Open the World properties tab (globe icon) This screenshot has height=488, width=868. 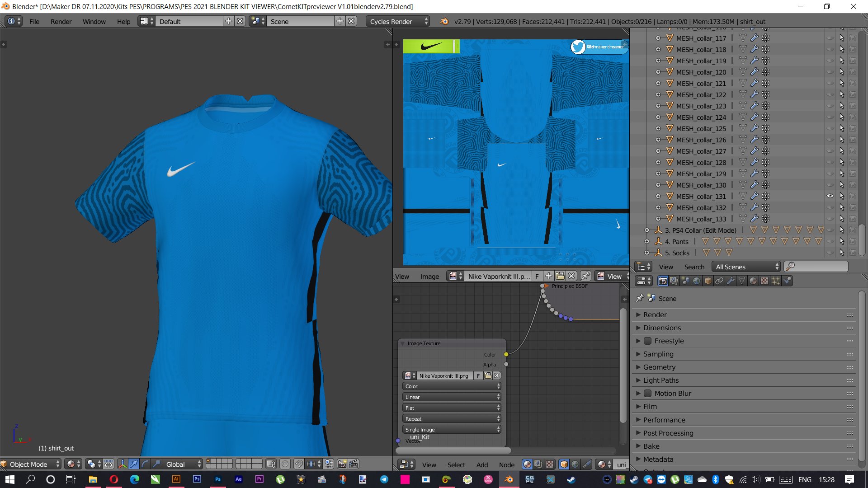click(697, 281)
